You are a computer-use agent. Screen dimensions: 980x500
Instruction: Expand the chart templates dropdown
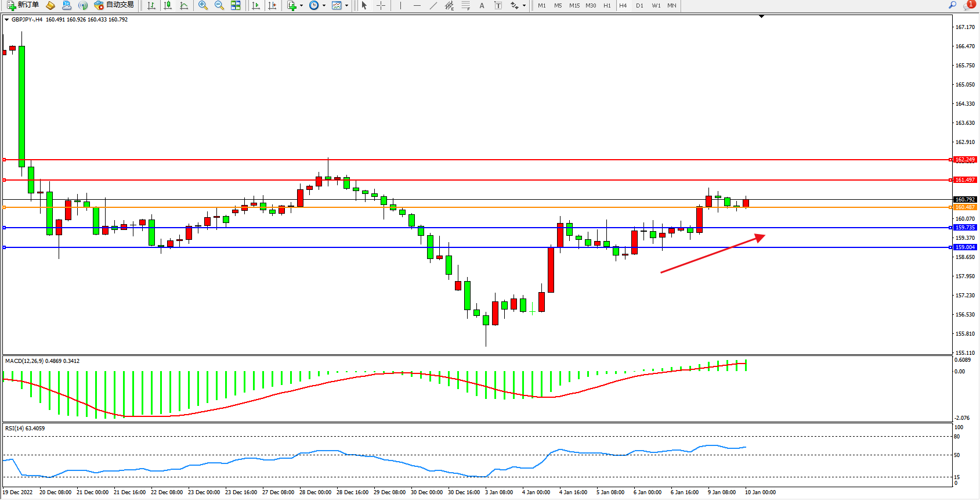pyautogui.click(x=346, y=6)
